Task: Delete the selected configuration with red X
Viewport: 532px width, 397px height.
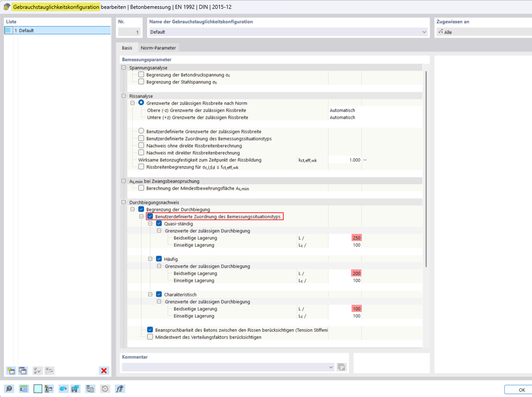Action: [104, 370]
